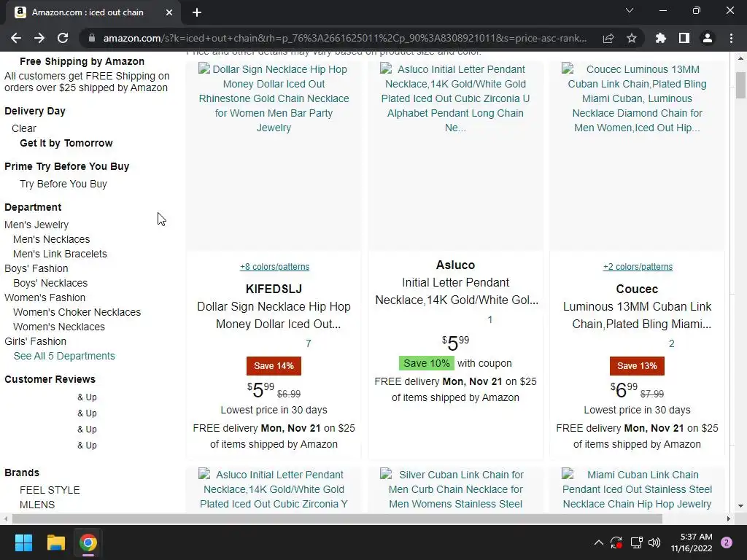Open File Explorer from the taskbar

55,542
